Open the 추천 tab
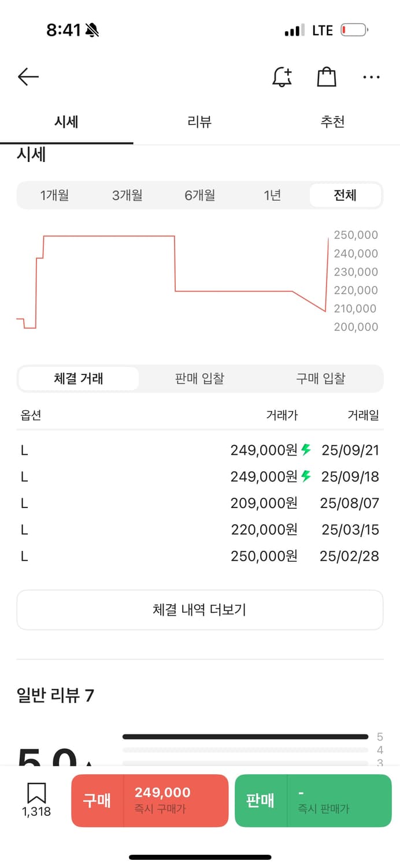The image size is (400, 868). pyautogui.click(x=332, y=122)
